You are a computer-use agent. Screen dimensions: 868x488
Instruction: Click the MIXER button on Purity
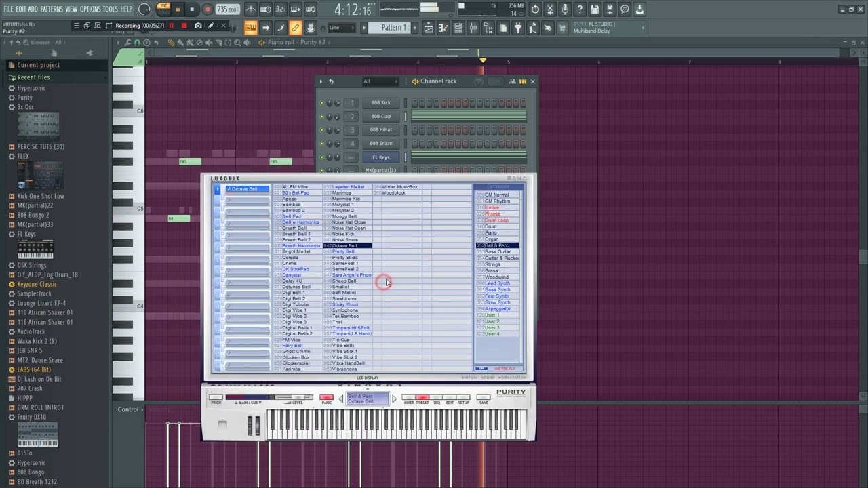pyautogui.click(x=409, y=398)
